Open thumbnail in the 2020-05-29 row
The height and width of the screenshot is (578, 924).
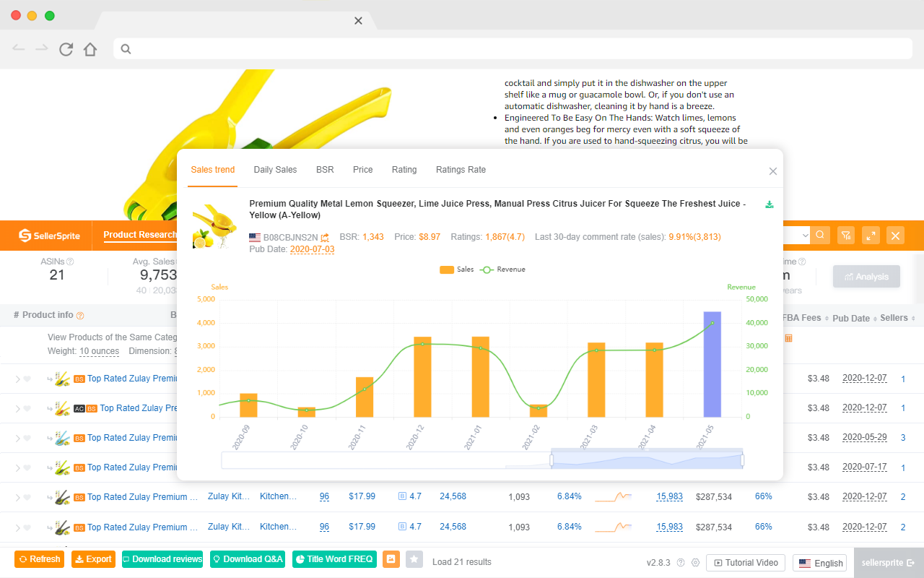[63, 438]
